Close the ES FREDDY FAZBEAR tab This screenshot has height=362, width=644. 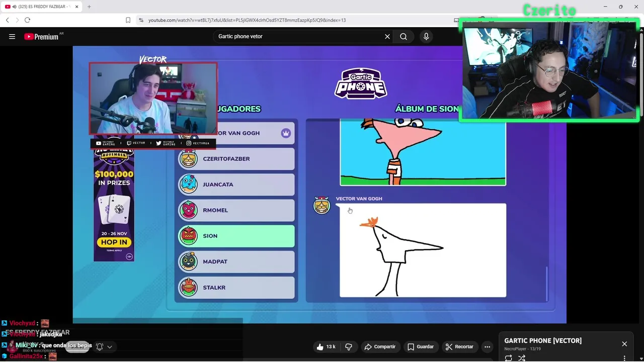click(x=76, y=7)
